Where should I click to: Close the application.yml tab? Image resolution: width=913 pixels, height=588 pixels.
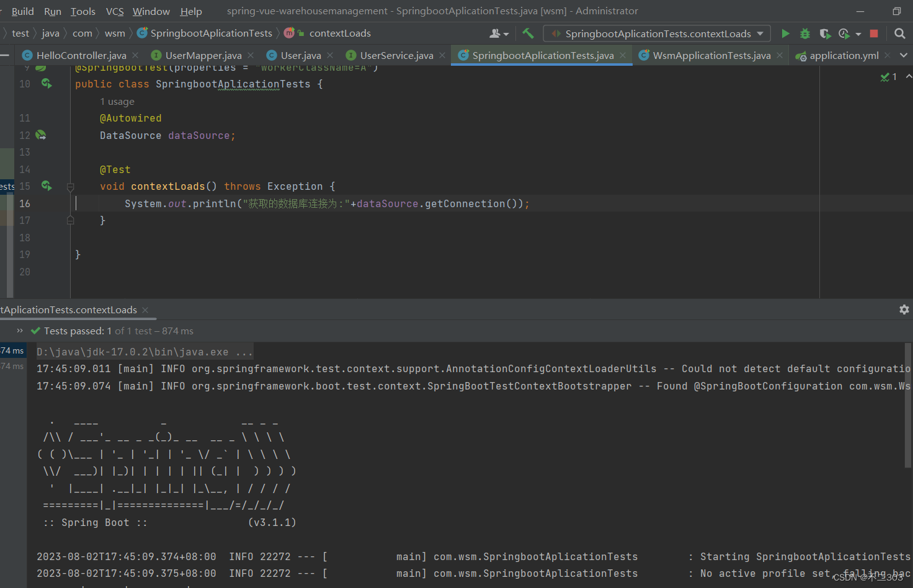point(888,55)
